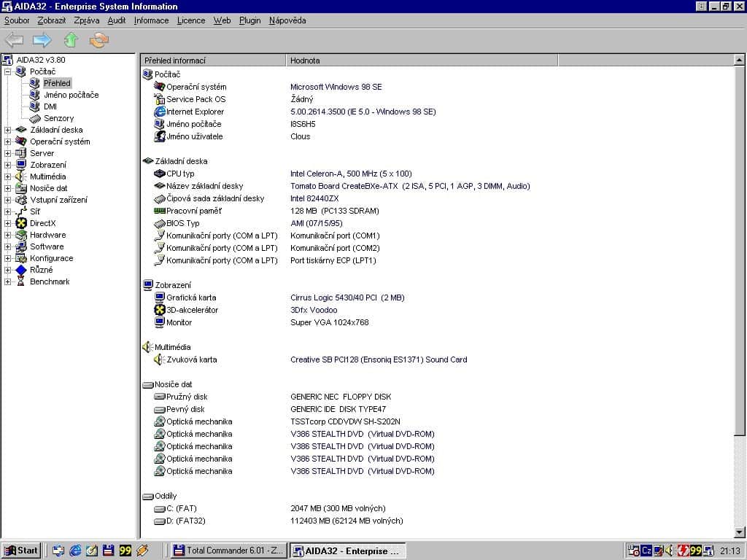The image size is (747, 560).
Task: Click the Pevný disk row label
Action: [x=185, y=409]
